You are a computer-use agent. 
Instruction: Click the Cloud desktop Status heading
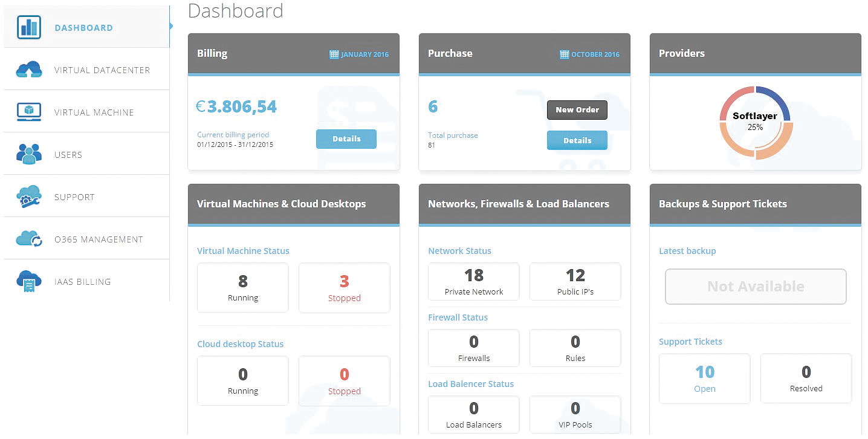(x=240, y=344)
